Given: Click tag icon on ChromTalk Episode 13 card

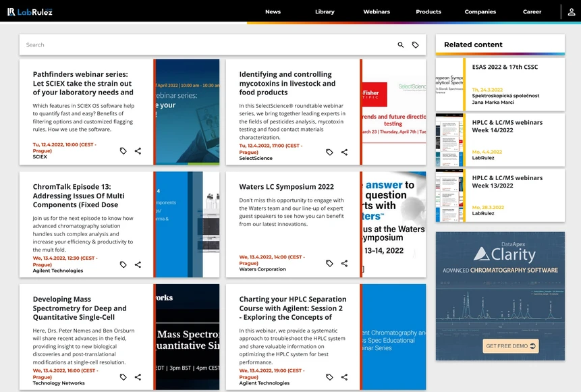Looking at the screenshot, I should [x=123, y=264].
